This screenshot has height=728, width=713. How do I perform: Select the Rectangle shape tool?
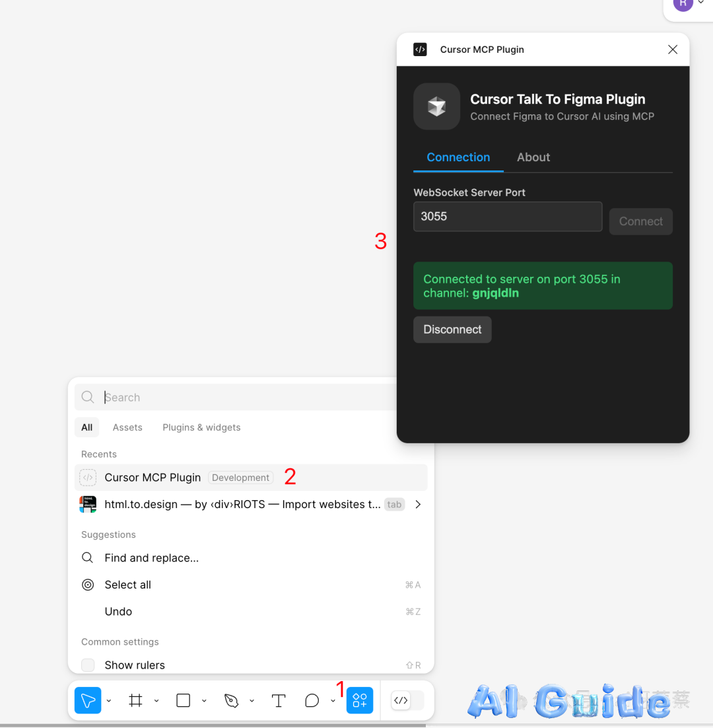point(184,700)
